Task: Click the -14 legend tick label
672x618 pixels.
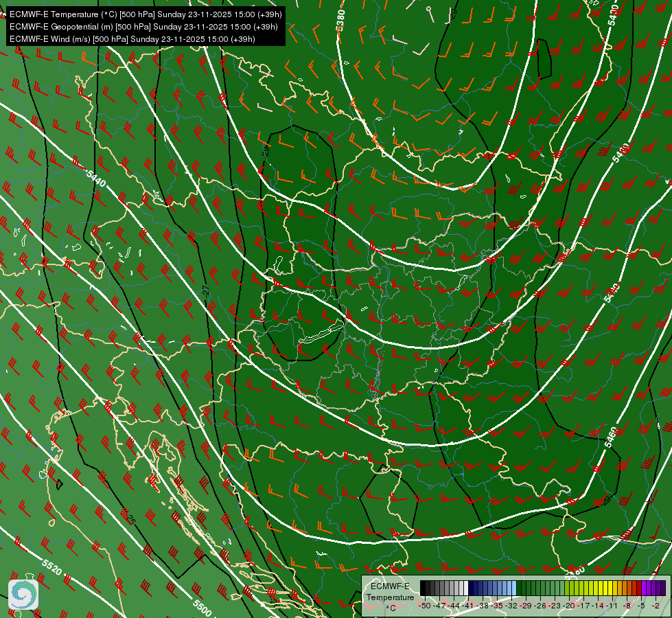Action: point(599,606)
